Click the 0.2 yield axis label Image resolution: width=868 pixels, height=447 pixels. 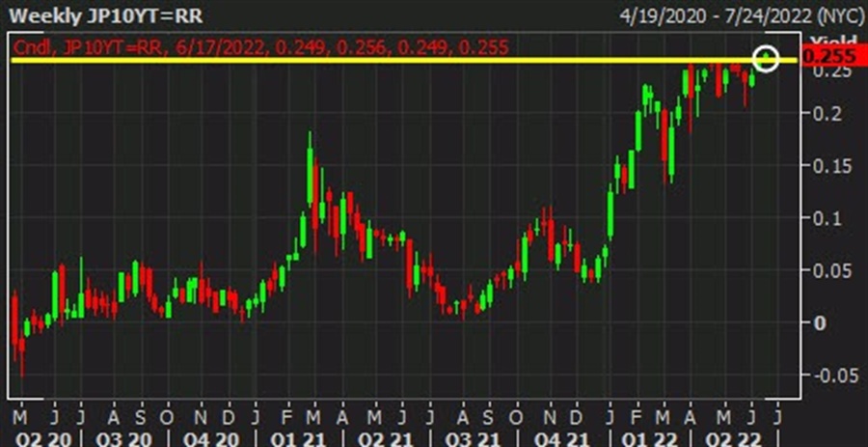click(x=826, y=114)
